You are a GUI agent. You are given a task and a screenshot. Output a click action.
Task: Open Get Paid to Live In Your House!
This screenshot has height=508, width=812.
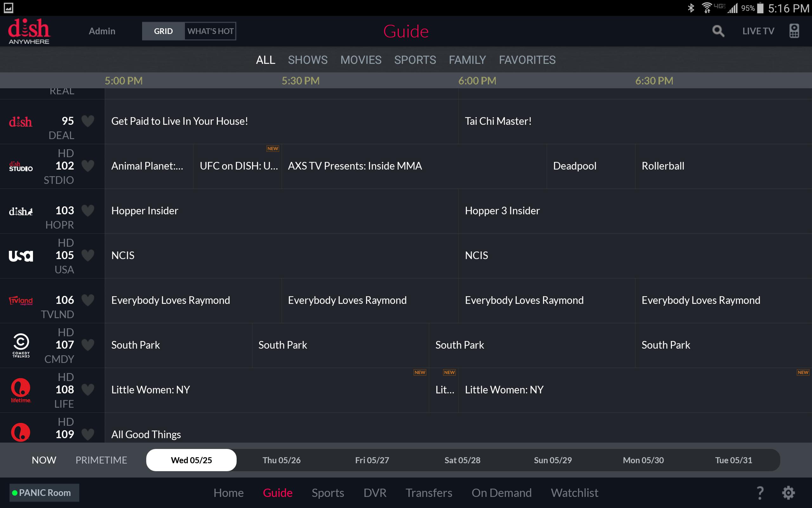pyautogui.click(x=282, y=122)
